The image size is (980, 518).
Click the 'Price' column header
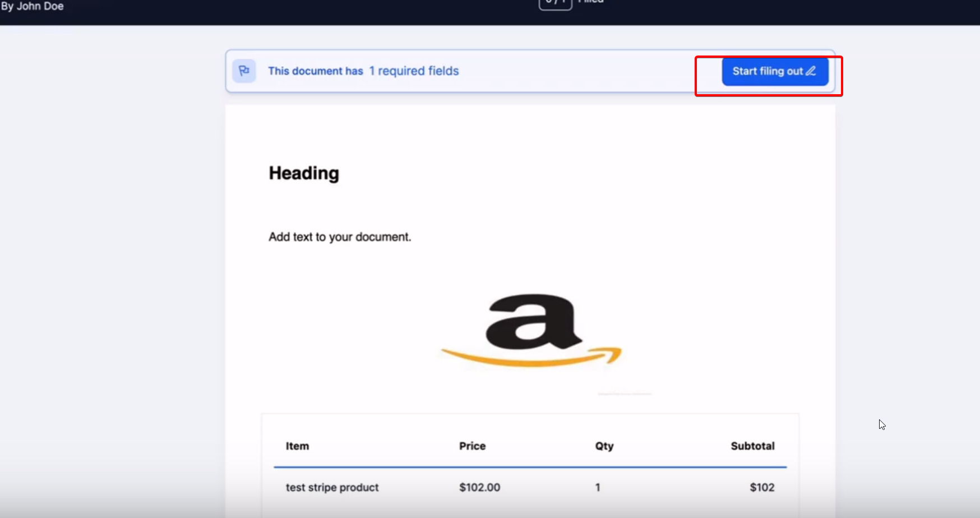472,446
